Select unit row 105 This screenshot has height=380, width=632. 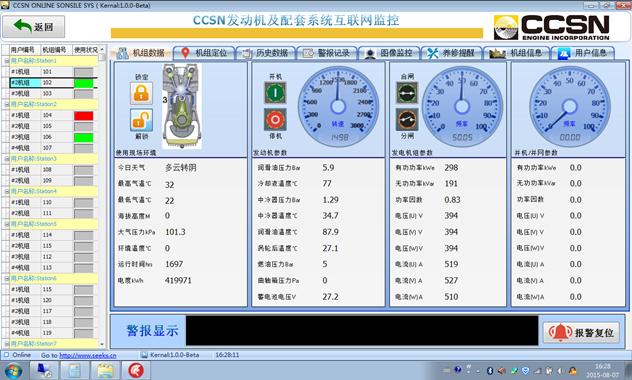(53, 126)
